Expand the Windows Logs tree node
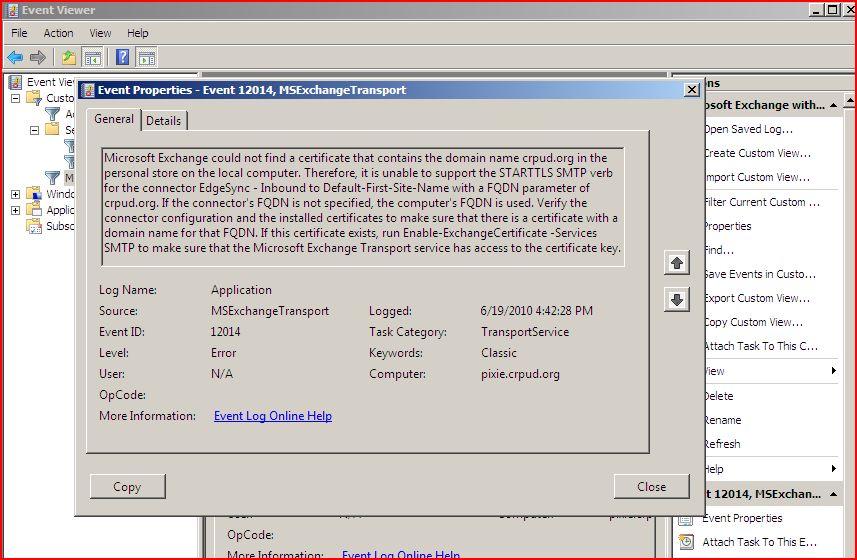Viewport: 857px width, 560px height. (x=16, y=194)
